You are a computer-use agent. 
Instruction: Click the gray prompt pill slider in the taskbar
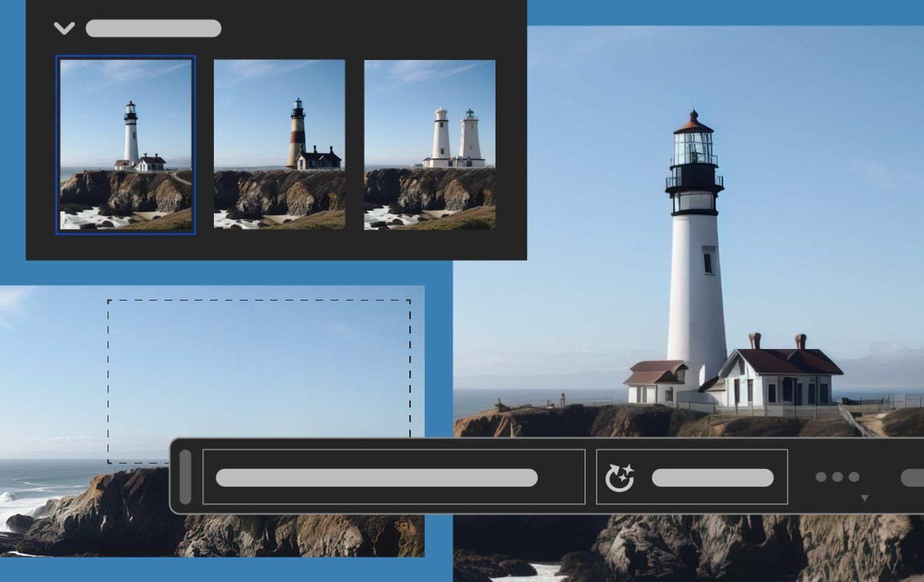(378, 476)
